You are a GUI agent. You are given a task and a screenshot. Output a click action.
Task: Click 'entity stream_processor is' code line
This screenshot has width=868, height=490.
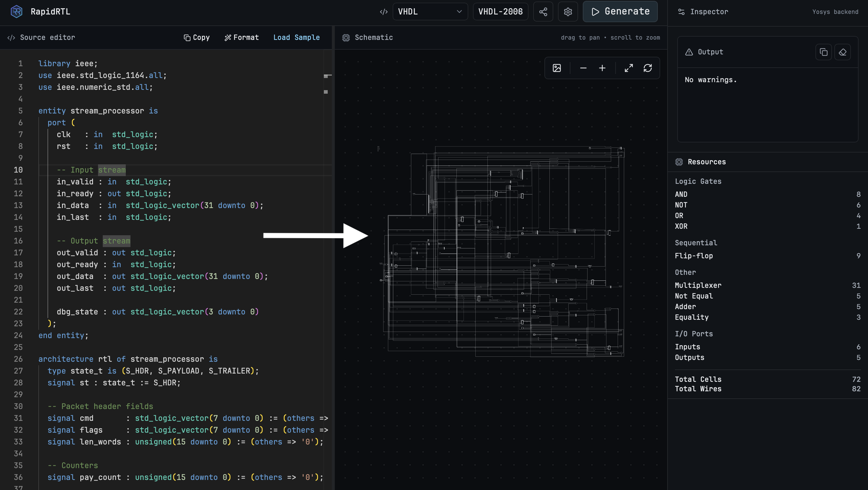[98, 111]
